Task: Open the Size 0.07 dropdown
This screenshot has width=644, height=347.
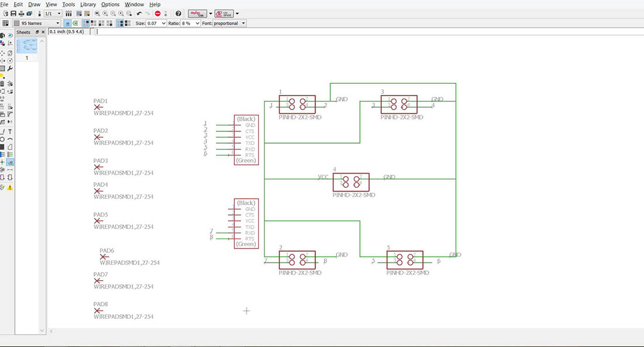Action: tap(156, 23)
